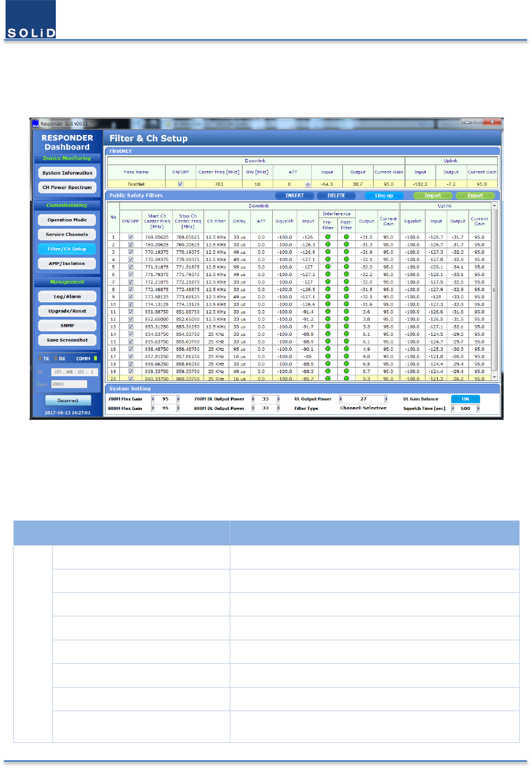This screenshot has width=532, height=768.
Task: Click the Post-Filter interference LED in row 1
Action: point(346,237)
